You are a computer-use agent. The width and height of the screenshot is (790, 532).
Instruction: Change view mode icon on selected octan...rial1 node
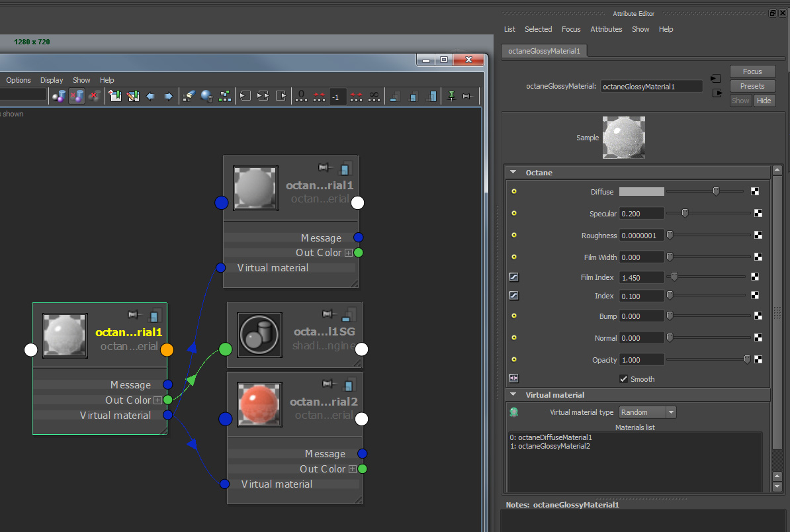(x=155, y=316)
